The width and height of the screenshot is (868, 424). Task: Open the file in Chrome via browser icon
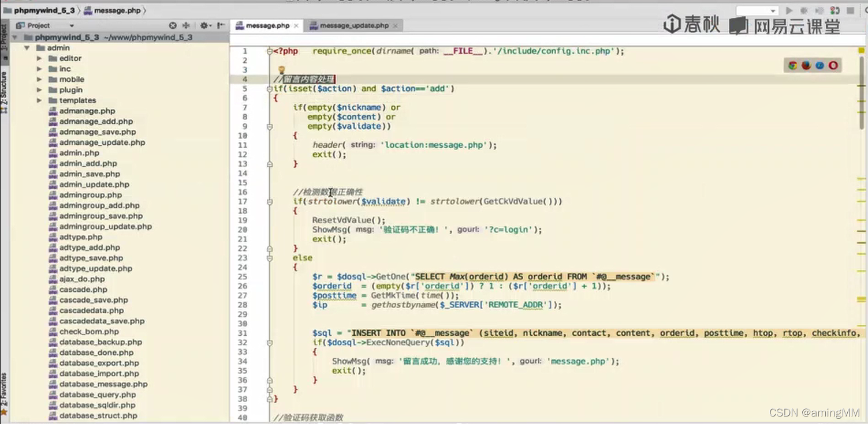tap(793, 65)
